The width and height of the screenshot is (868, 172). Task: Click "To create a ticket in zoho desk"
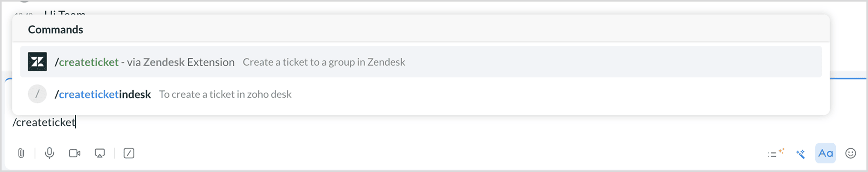coord(225,94)
